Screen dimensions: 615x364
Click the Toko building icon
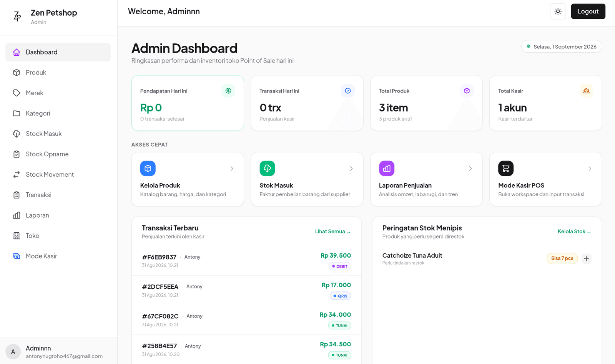coord(17,236)
